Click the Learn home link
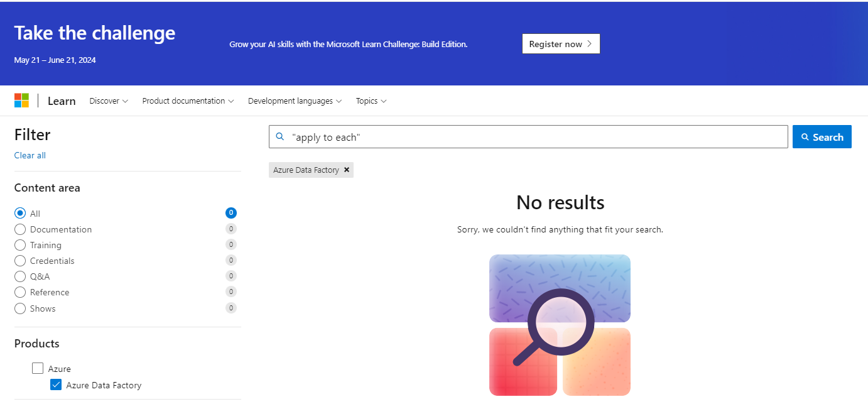 [x=61, y=101]
